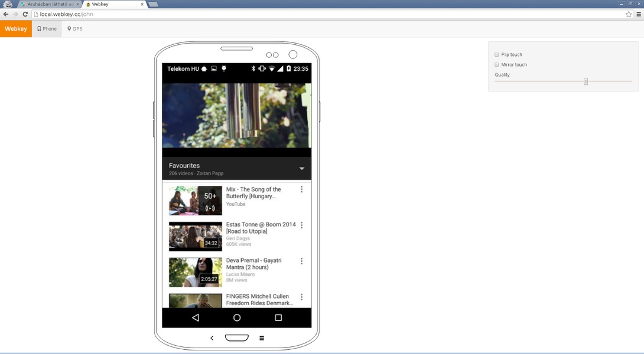The image size is (644, 354).
Task: Click the 'Lucas Mauro' channel name
Action: pyautogui.click(x=240, y=274)
